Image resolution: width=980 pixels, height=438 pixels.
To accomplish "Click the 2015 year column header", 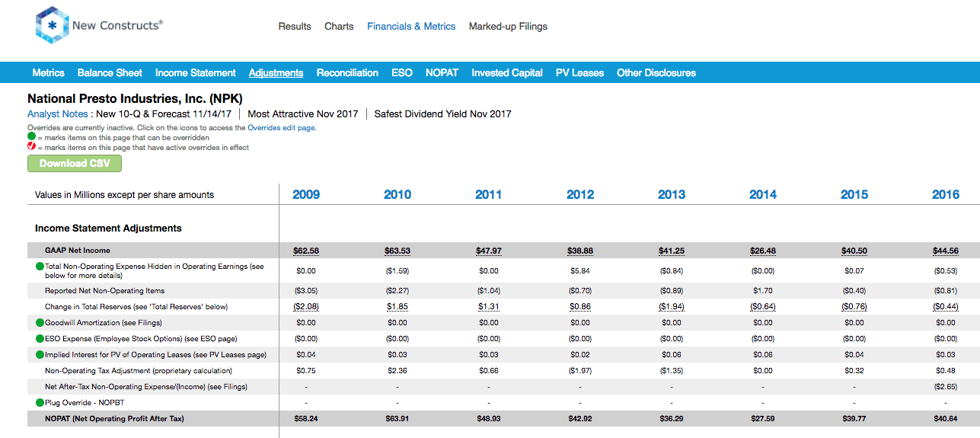I will point(854,195).
